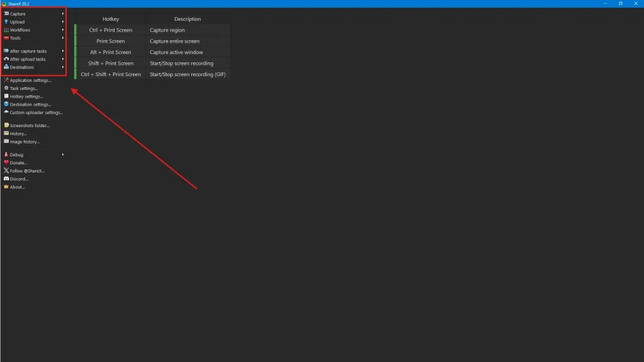Click the Destinations icon

coord(6,67)
